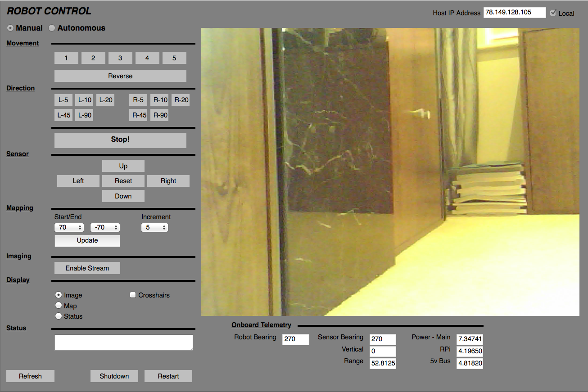This screenshot has height=392, width=588.
Task: Edit the Host IP Address field
Action: tap(514, 13)
